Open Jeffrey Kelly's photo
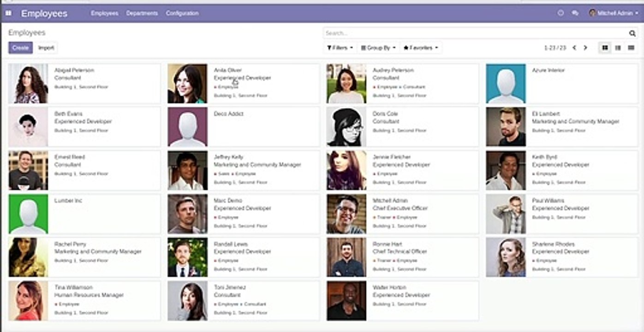This screenshot has height=332, width=644. [187, 170]
